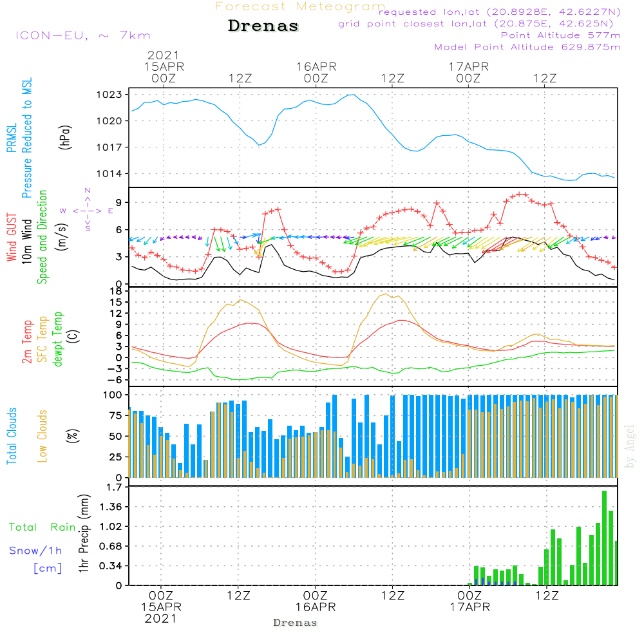This screenshot has height=644, width=644.
Task: Click the 1017 pressure axis value
Action: (109, 147)
